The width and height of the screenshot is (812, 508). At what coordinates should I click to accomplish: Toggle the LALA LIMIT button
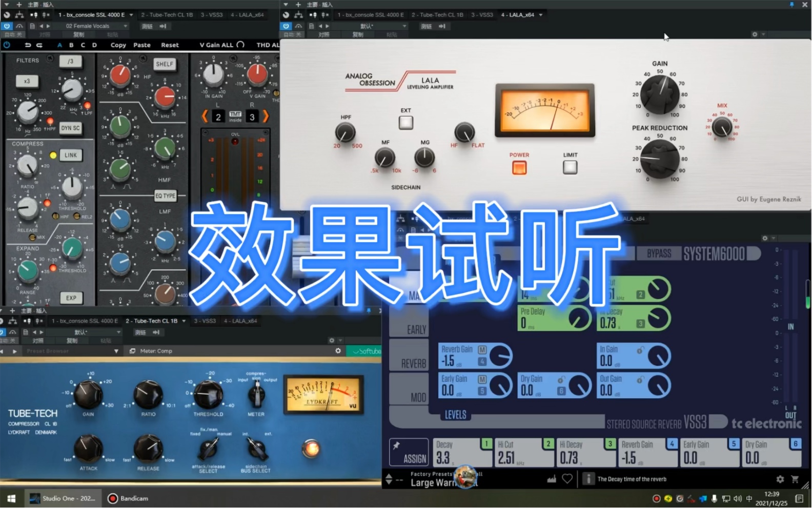tap(570, 167)
